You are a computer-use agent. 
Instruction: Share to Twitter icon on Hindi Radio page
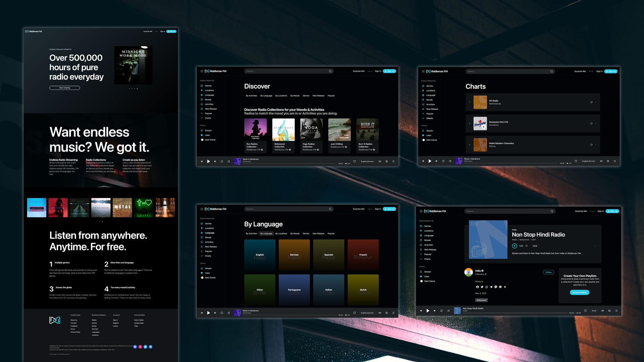point(482,287)
